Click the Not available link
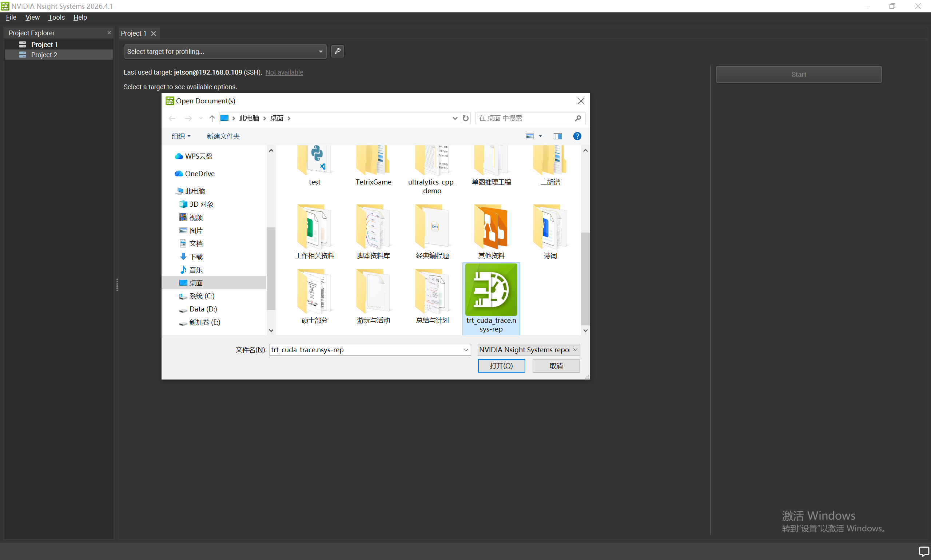This screenshot has width=931, height=560. point(284,72)
